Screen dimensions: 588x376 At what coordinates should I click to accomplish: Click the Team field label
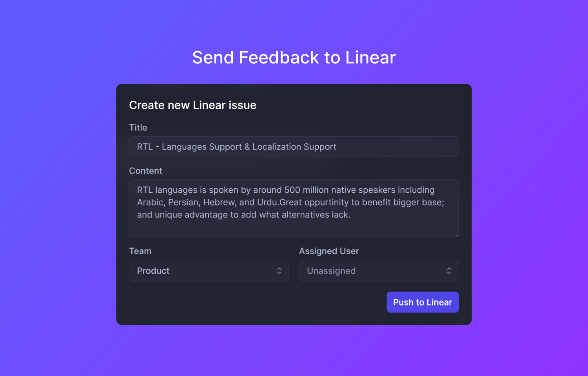140,251
